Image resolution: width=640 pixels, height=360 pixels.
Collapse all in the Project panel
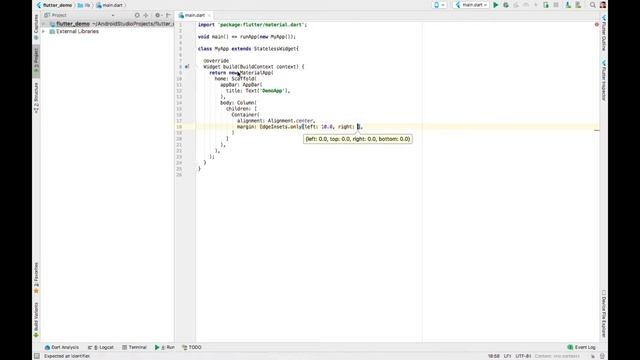click(x=146, y=15)
